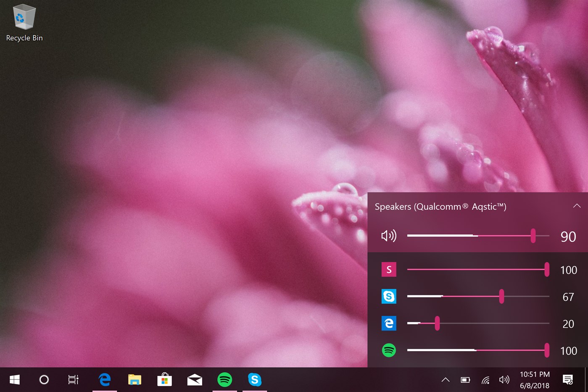Open the Windows Start menu
The image size is (588, 392).
pyautogui.click(x=15, y=380)
